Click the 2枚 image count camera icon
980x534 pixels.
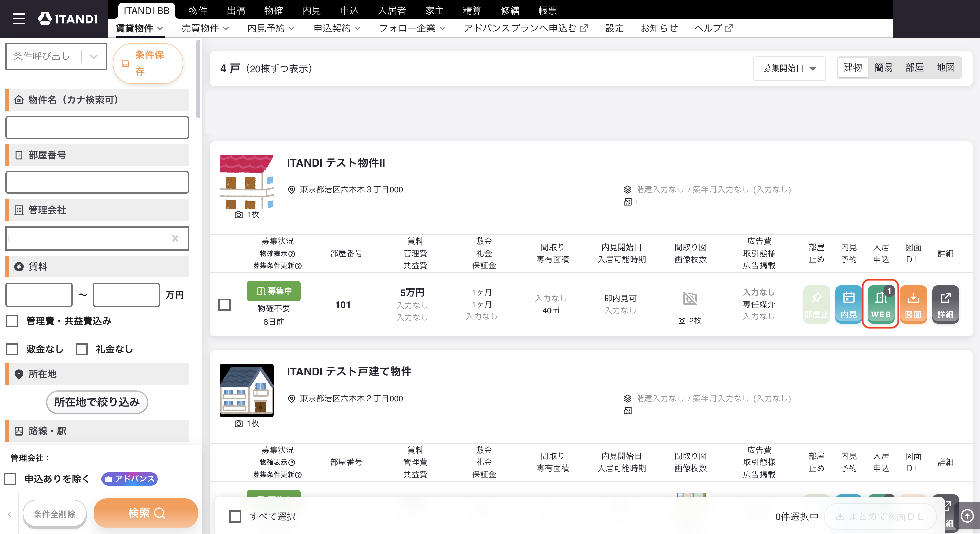[x=682, y=320]
